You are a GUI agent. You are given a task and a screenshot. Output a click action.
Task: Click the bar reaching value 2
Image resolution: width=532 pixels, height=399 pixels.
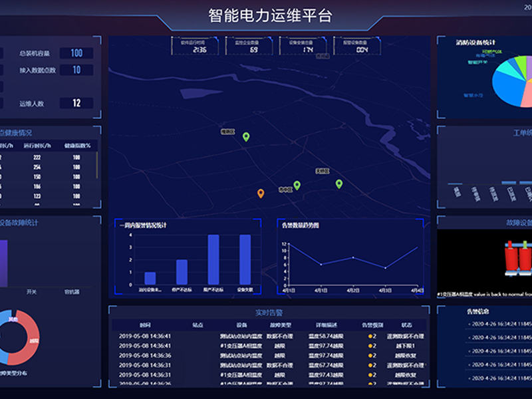pos(182,272)
